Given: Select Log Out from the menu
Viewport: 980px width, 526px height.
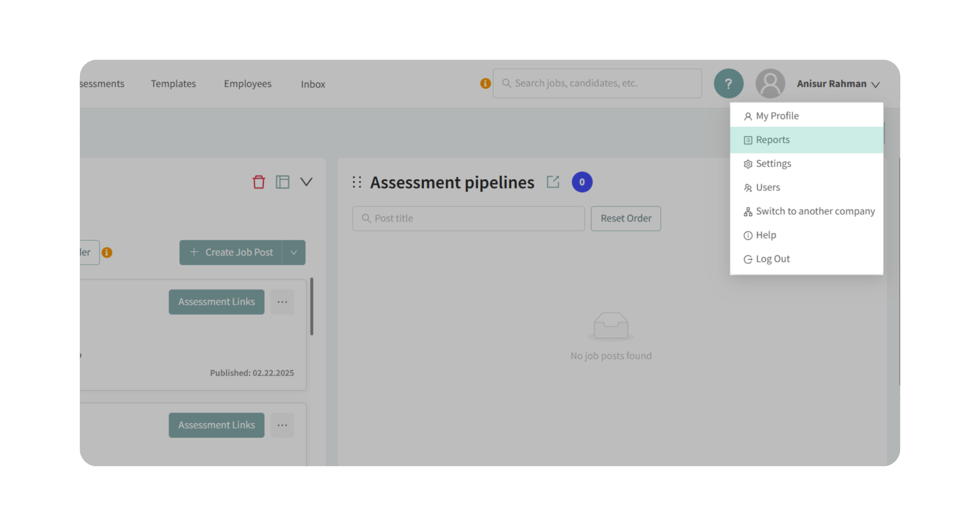Looking at the screenshot, I should tap(772, 259).
